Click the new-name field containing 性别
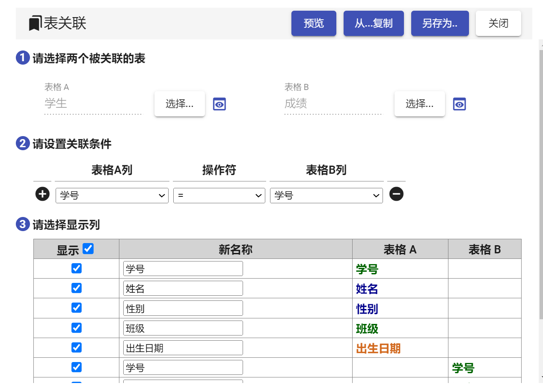 coord(183,308)
